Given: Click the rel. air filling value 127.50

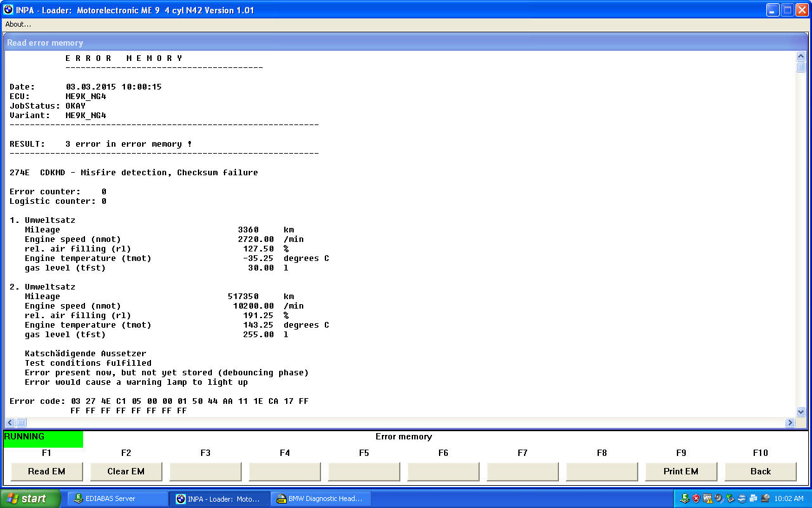Looking at the screenshot, I should 258,248.
